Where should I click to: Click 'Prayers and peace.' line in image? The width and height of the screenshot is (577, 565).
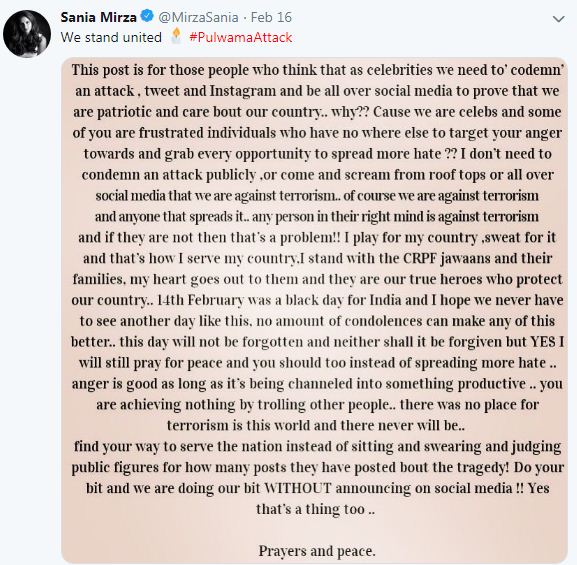tap(317, 551)
